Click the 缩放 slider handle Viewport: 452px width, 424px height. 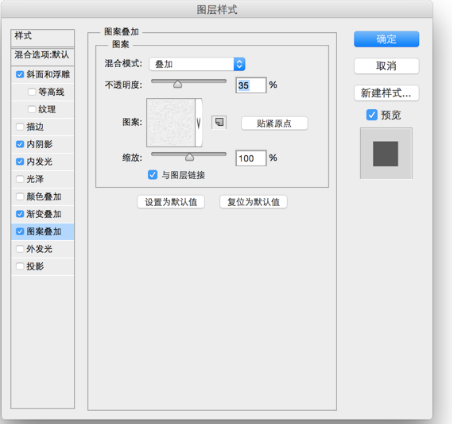click(x=189, y=156)
